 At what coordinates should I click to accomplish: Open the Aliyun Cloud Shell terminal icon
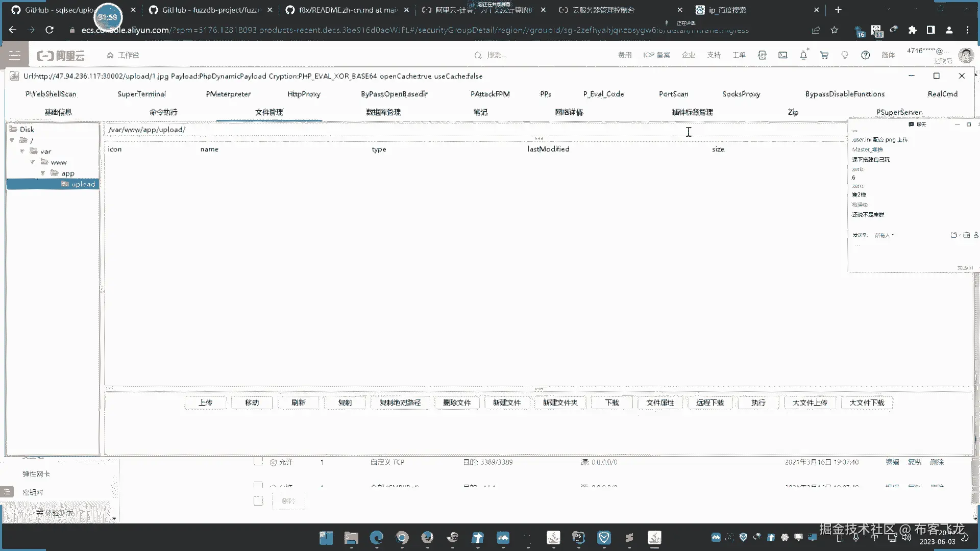tap(782, 55)
